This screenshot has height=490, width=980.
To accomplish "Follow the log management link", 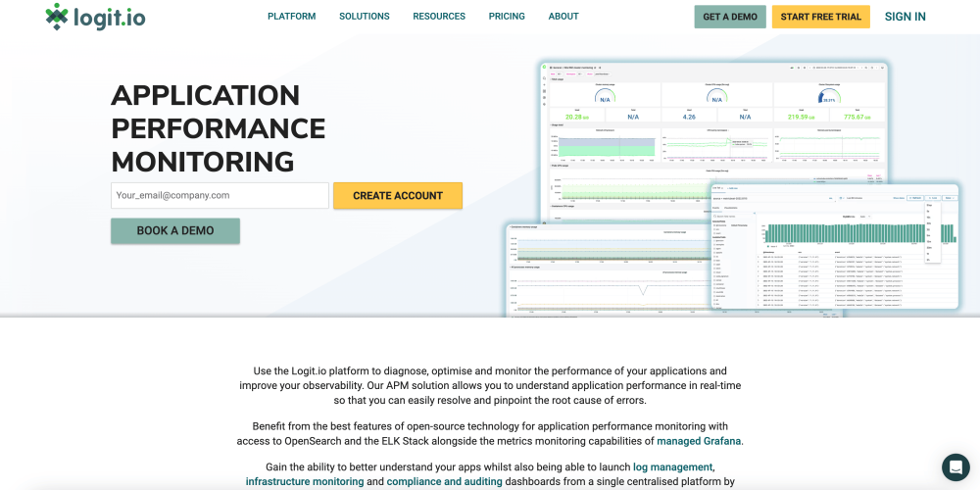I will [673, 466].
